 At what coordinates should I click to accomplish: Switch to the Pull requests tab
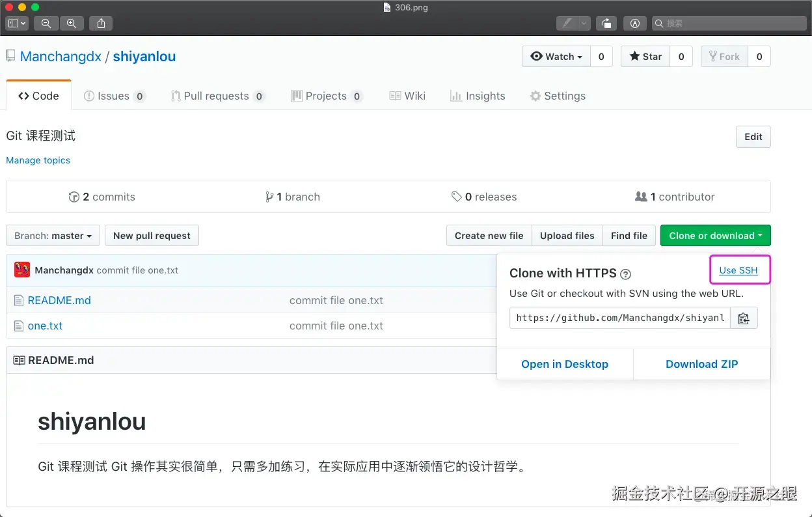pos(217,96)
